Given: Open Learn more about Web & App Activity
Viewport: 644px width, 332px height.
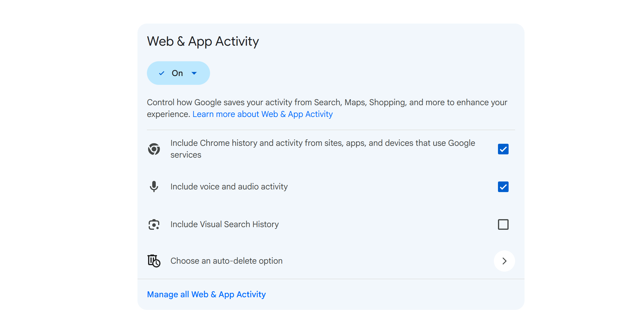Looking at the screenshot, I should [263, 114].
